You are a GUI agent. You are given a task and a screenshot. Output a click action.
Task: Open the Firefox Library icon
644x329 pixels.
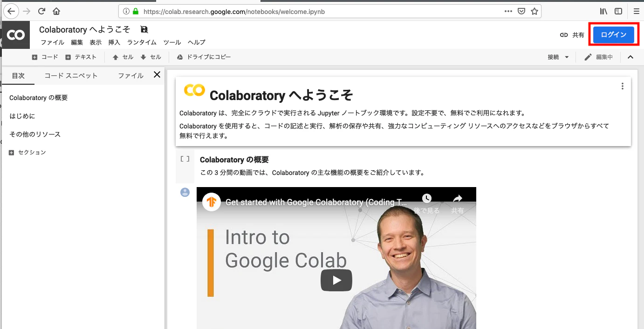(603, 11)
